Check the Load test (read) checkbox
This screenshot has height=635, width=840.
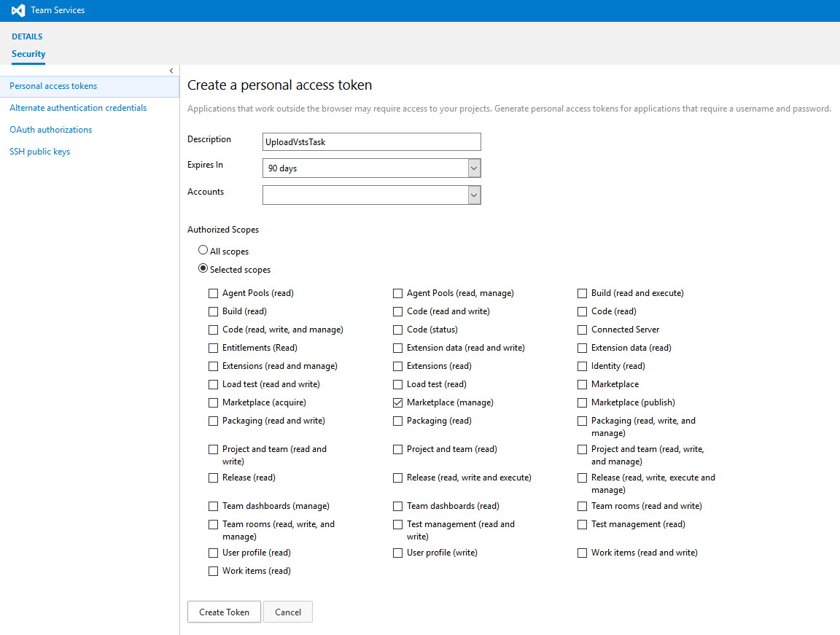click(397, 384)
